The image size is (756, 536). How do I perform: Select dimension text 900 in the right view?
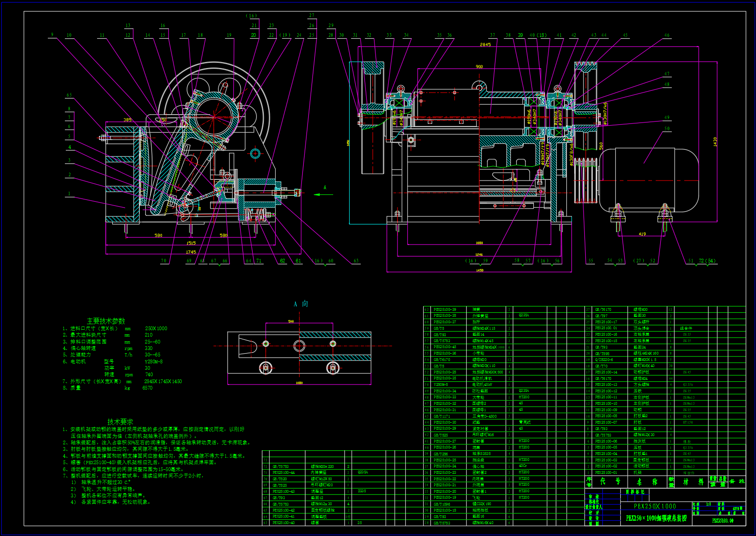tap(479, 67)
